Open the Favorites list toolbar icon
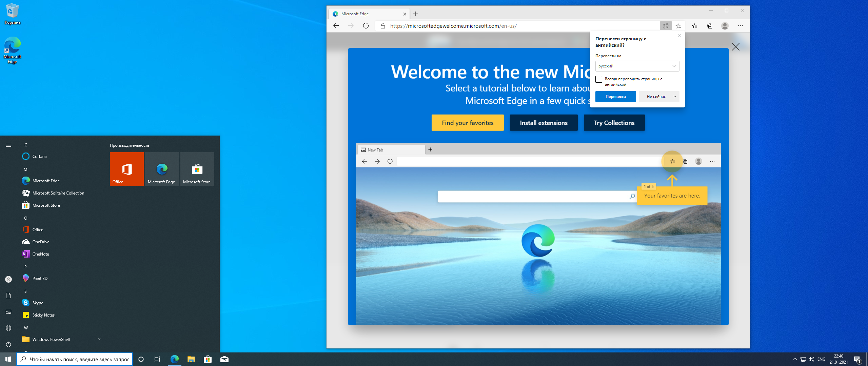 pos(694,26)
